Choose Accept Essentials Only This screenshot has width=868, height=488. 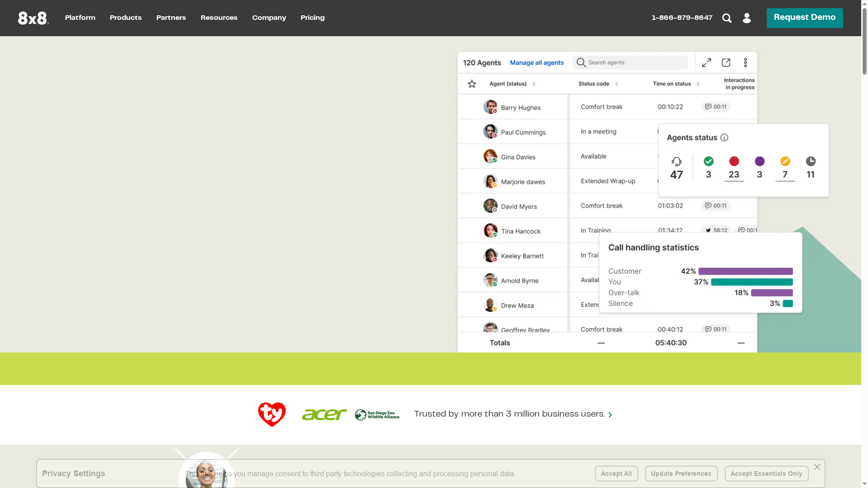(766, 474)
